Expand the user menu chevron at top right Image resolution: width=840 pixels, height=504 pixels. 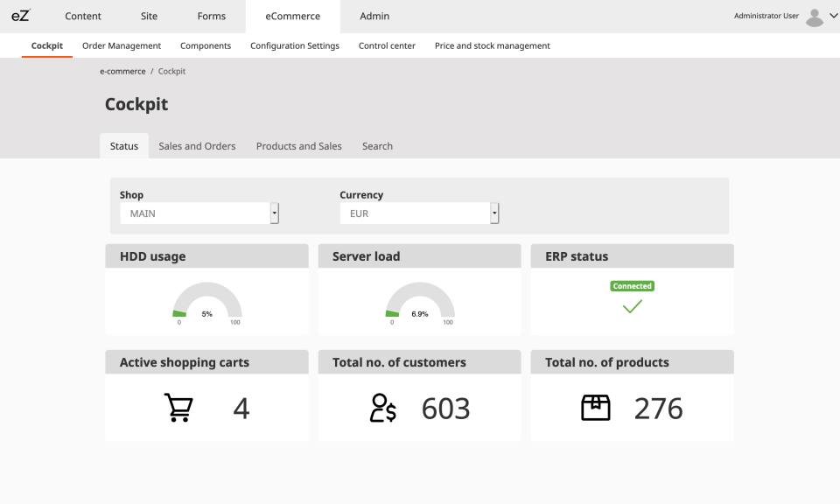pos(831,15)
